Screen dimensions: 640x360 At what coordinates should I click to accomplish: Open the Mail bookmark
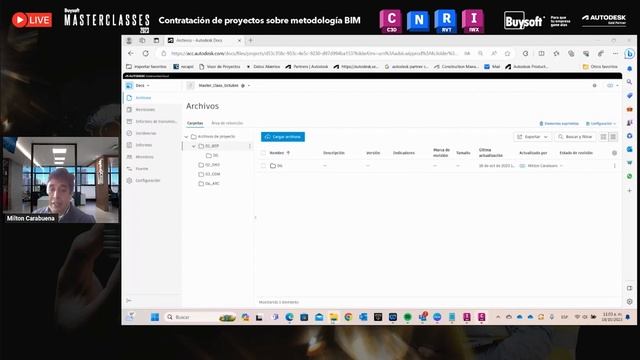click(x=492, y=67)
